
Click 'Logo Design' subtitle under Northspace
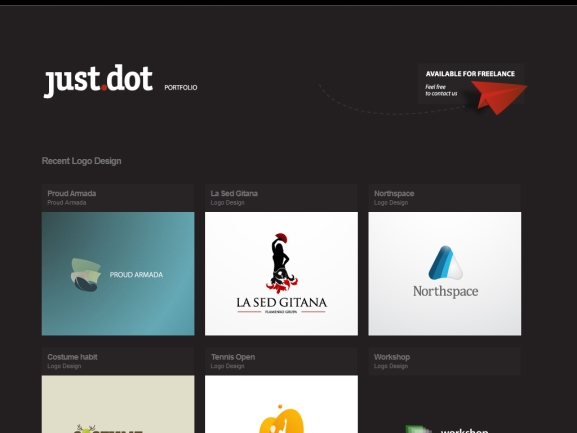click(391, 203)
